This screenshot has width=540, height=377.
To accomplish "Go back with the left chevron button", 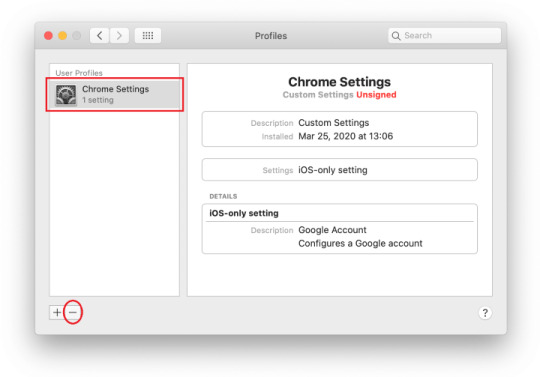I will pos(100,35).
